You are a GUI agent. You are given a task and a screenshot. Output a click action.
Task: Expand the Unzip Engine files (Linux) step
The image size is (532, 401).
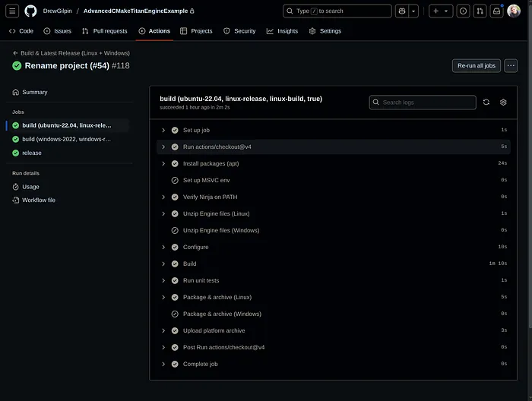coord(334,213)
